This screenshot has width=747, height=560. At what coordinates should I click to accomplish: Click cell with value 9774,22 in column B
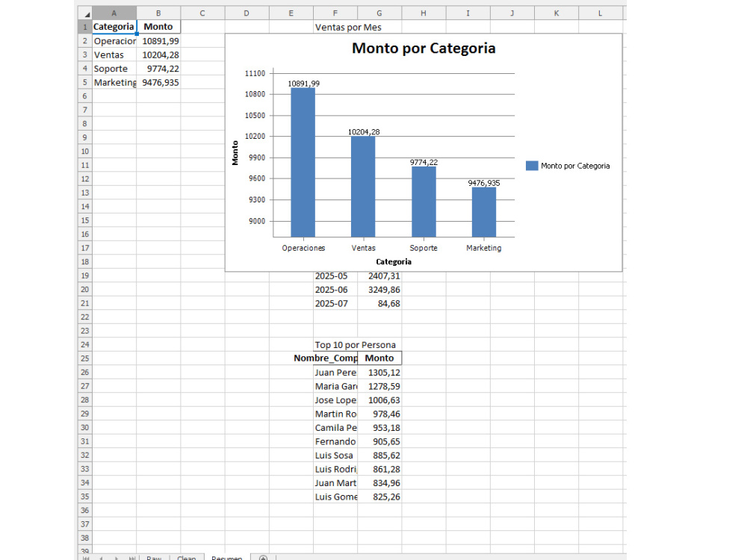pyautogui.click(x=158, y=69)
